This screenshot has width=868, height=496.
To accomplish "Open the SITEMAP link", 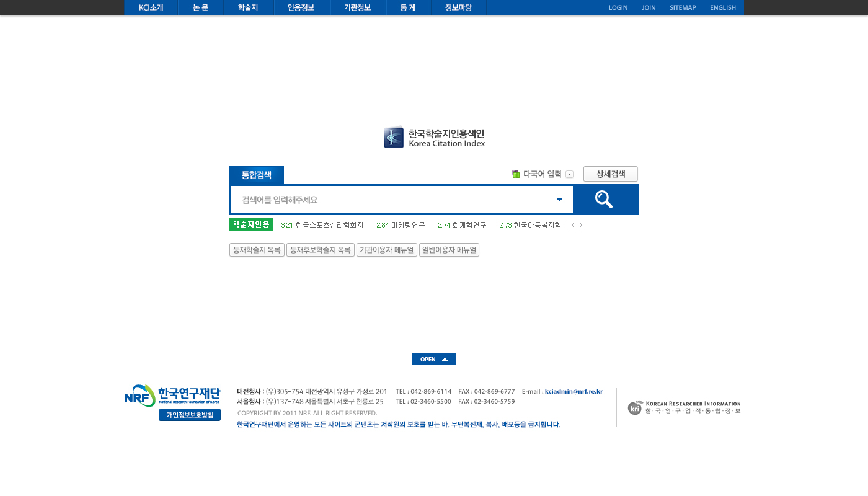I will (x=683, y=8).
